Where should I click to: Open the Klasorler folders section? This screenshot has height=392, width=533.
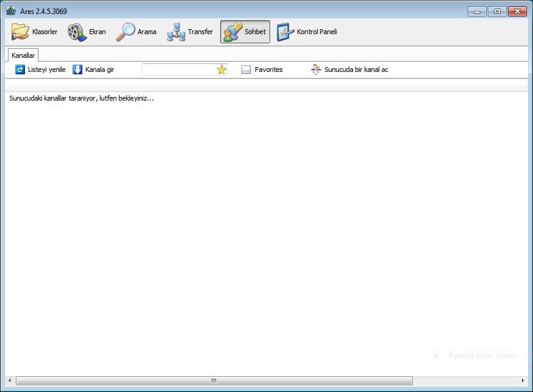(34, 32)
